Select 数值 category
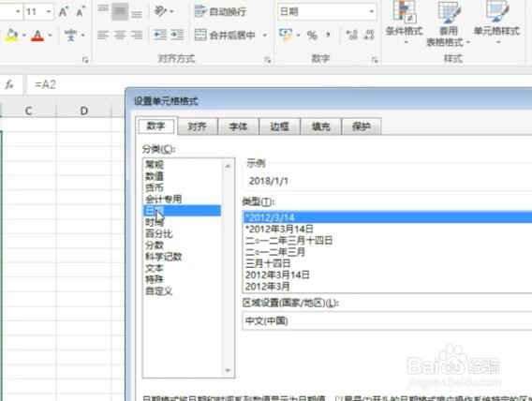 click(x=155, y=176)
